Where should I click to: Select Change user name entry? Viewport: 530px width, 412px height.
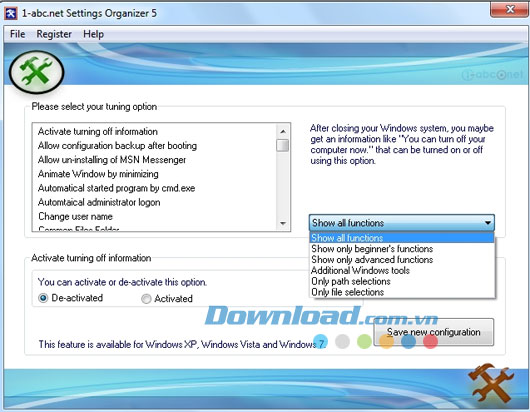154,217
